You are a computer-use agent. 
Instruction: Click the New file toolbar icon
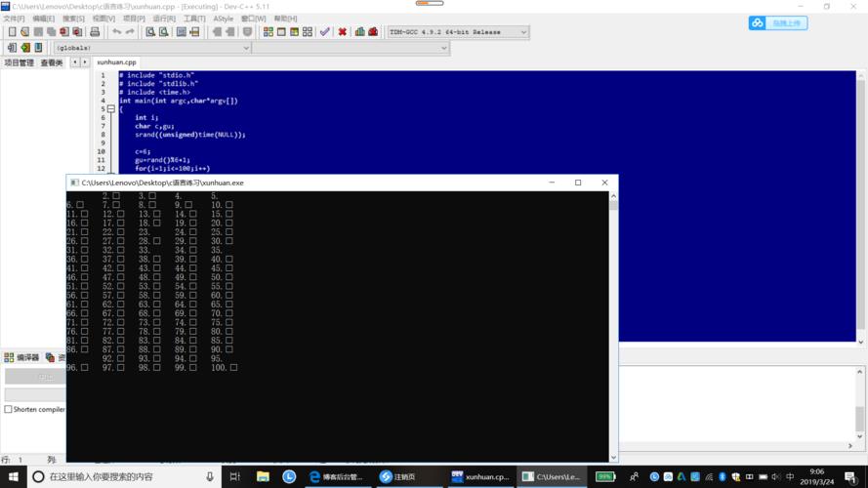(12, 32)
